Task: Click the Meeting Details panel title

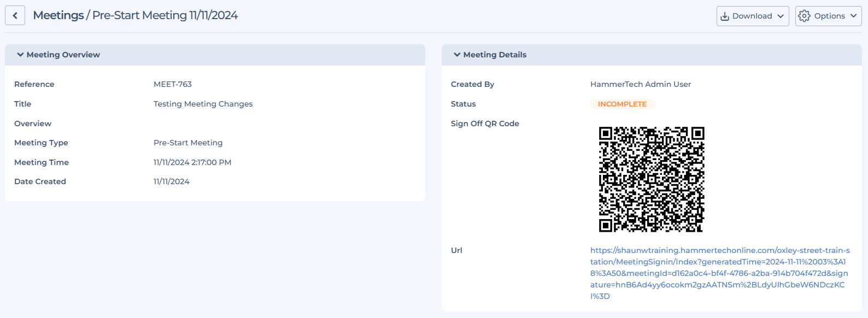Action: click(x=495, y=55)
